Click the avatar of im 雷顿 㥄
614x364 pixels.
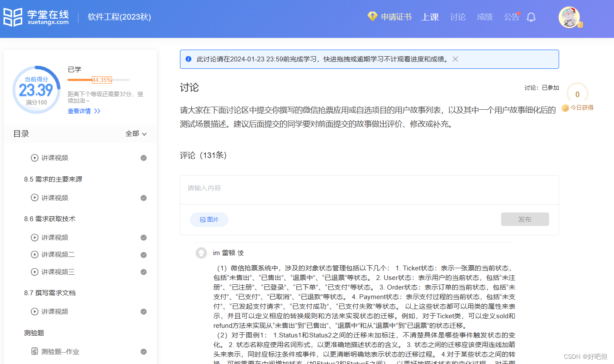(x=201, y=253)
